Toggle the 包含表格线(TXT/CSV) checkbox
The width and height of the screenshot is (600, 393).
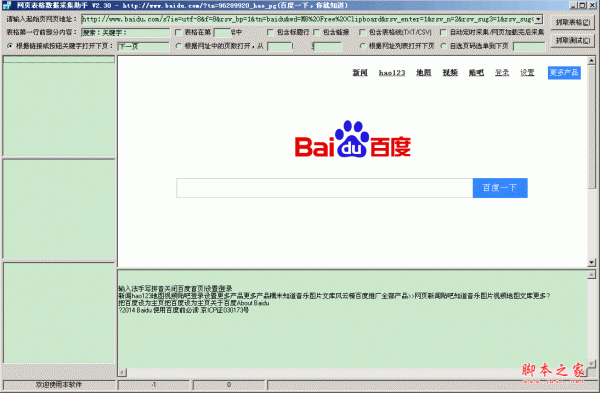362,32
